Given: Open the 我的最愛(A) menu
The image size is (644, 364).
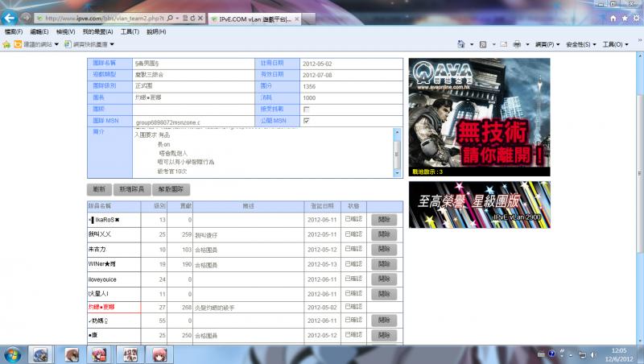Looking at the screenshot, I should (97, 31).
